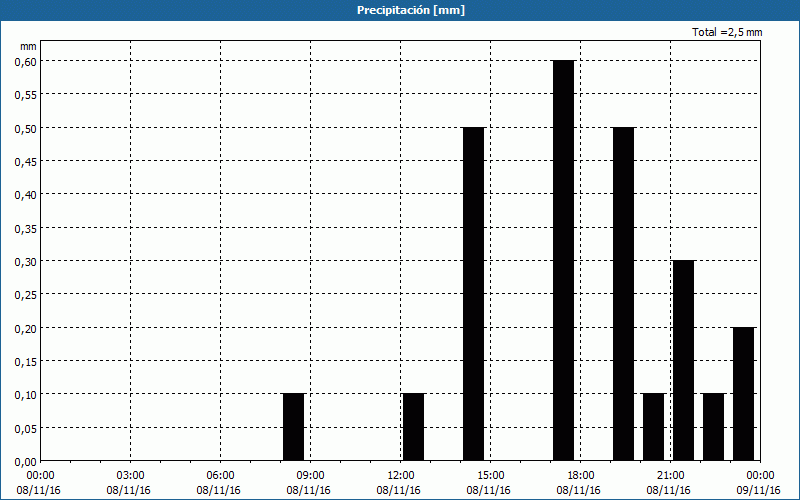Click the Precipitación [mm] title bar

click(400, 10)
